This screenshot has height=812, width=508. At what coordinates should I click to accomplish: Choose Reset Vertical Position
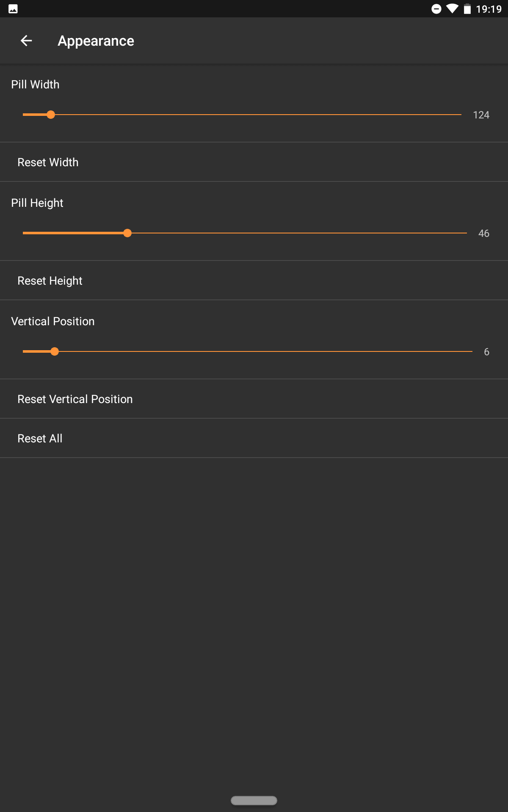(254, 399)
